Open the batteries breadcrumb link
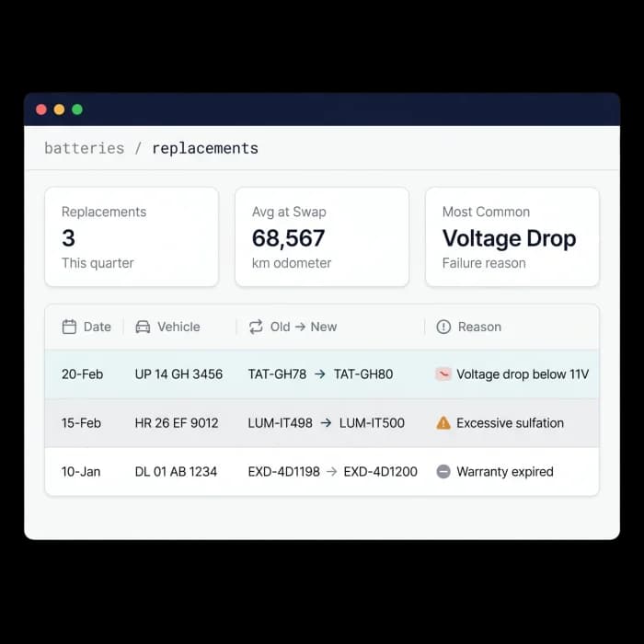The image size is (644, 644). coord(85,148)
